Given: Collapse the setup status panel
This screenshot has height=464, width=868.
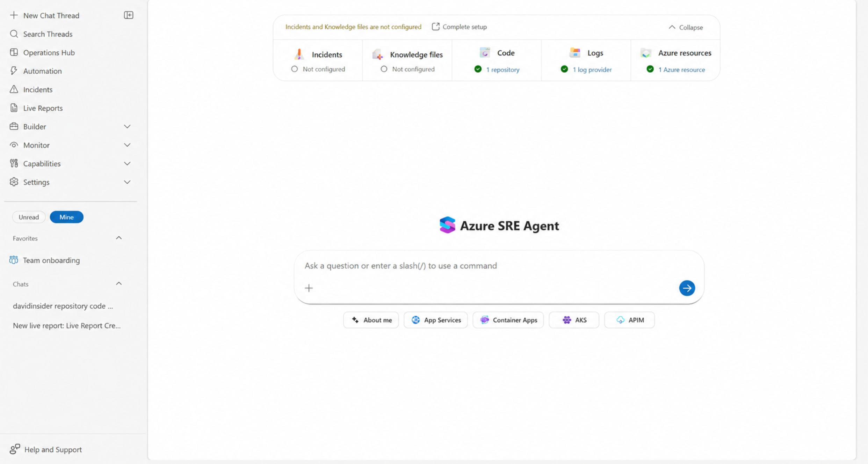Looking at the screenshot, I should tap(686, 27).
